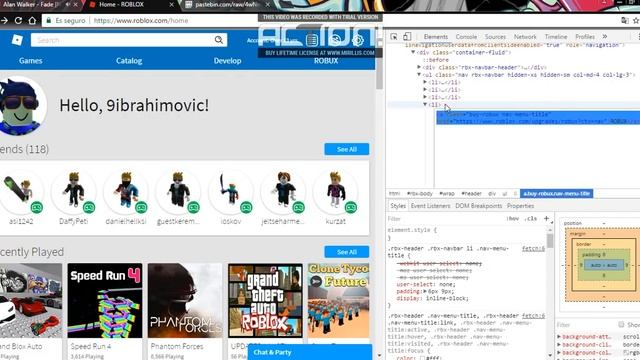Close the Alan Walker - Fade browser tab
This screenshot has width=640, height=360.
75,4
